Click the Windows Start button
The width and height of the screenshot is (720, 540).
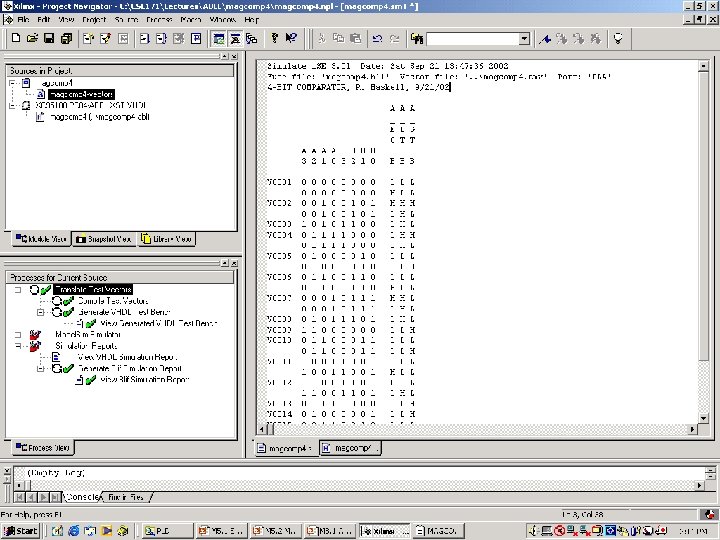(21, 531)
